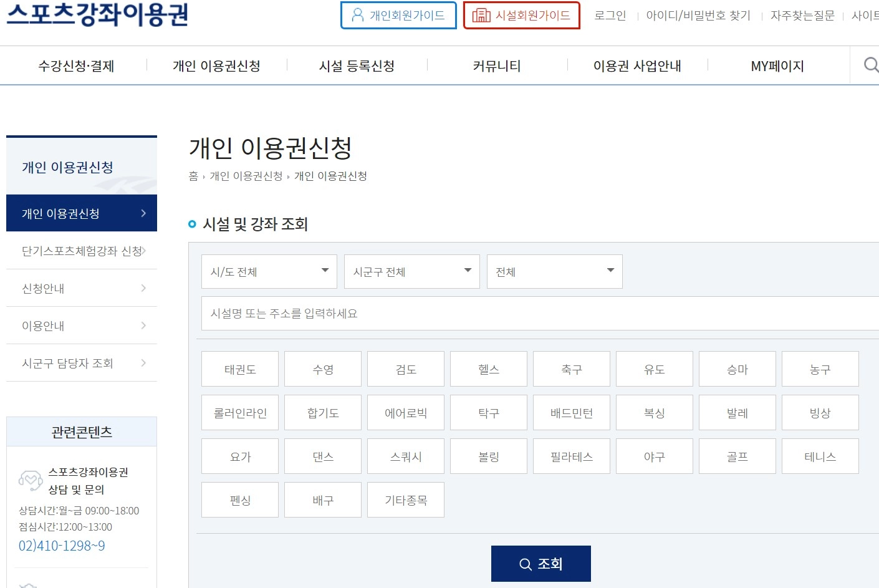879x588 pixels.
Task: Select the 수영 sport filter
Action: [x=322, y=369]
